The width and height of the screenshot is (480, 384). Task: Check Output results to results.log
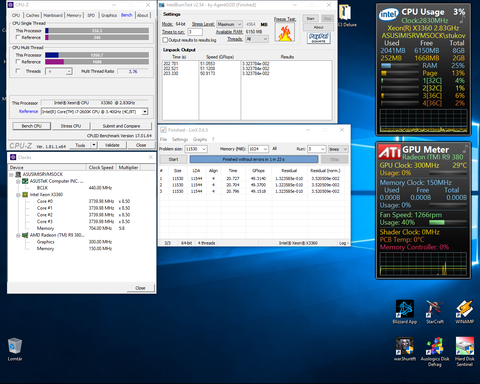tap(165, 40)
